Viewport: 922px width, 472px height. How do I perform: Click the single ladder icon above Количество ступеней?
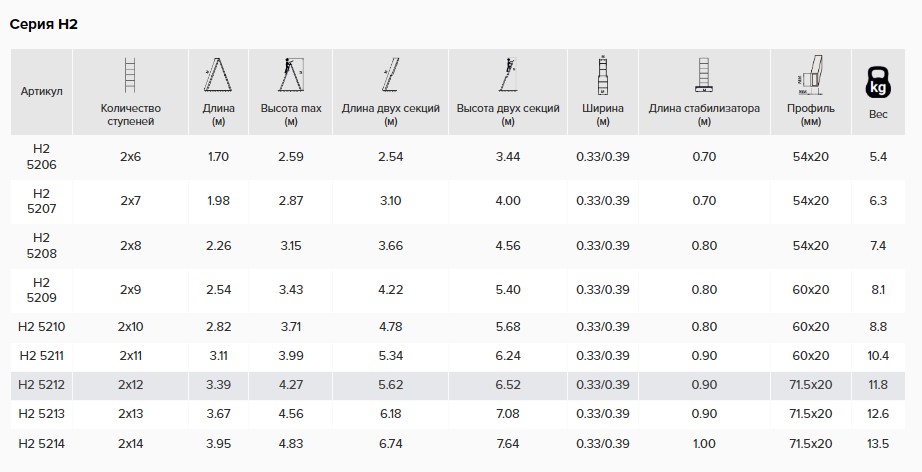pos(130,75)
